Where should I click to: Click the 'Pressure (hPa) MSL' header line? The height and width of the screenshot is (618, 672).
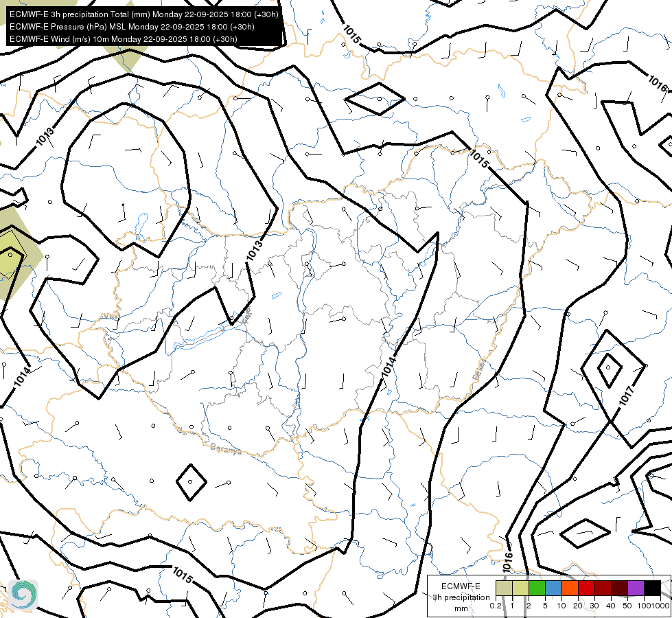point(132,27)
